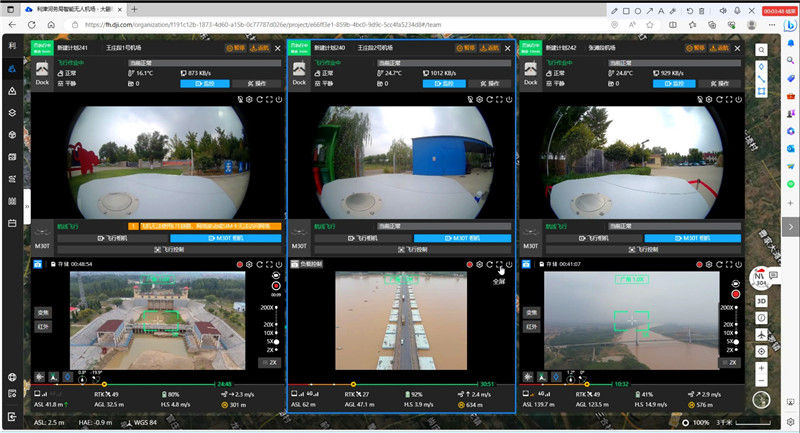Open the Team icon in the left sidebar
Viewport: 800px width, 433px height.
(x=12, y=69)
